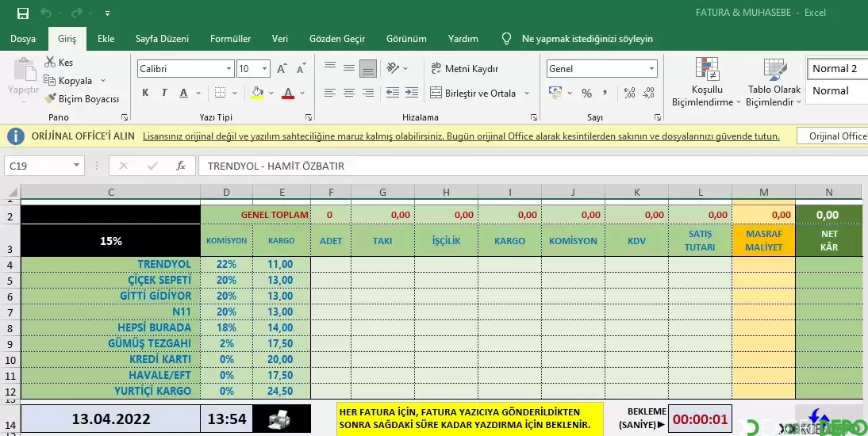Apply the Normal 2 cell style

(837, 69)
